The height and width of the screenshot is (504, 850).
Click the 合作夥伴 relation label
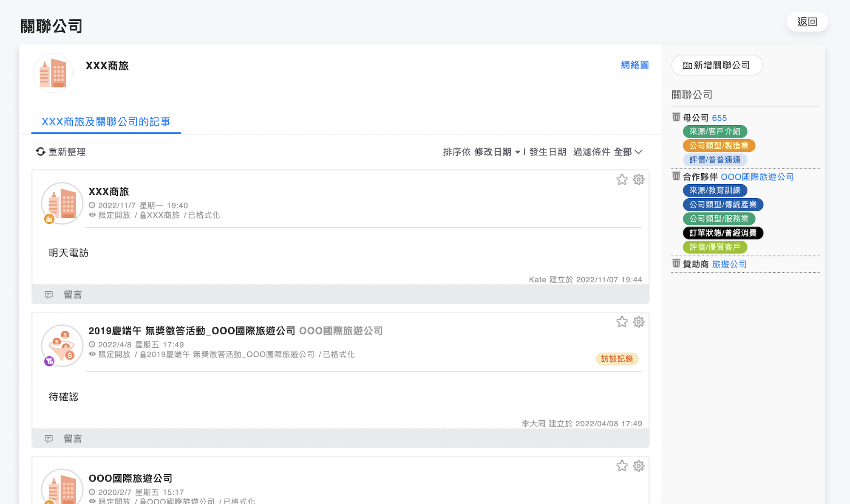[x=700, y=177]
